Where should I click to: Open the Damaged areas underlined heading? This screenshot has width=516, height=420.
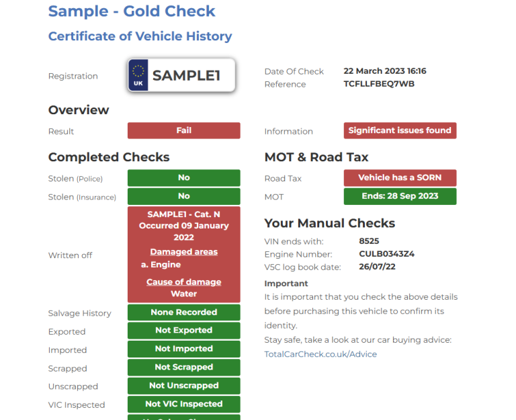pyautogui.click(x=183, y=252)
